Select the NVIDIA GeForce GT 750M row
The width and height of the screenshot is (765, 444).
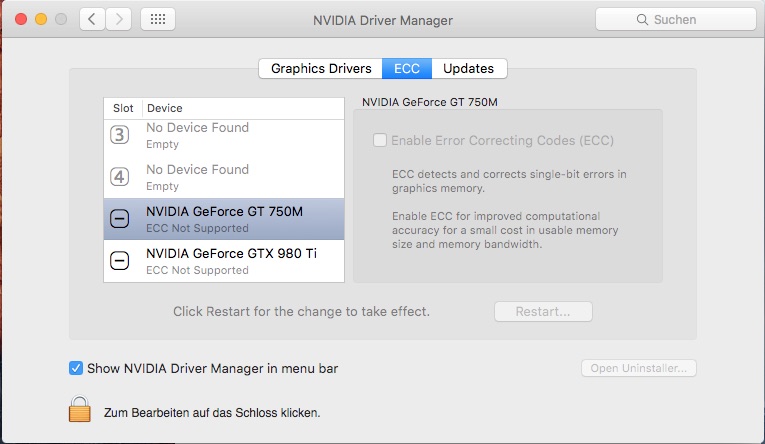pos(224,219)
